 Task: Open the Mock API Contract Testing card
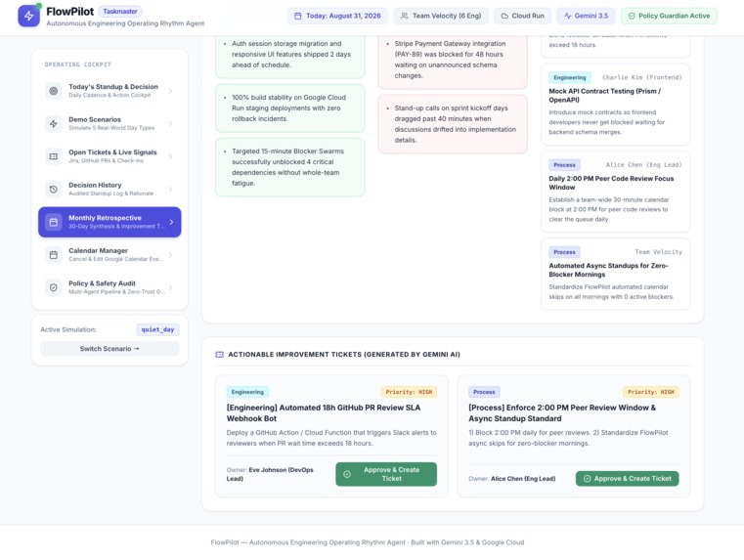point(615,105)
